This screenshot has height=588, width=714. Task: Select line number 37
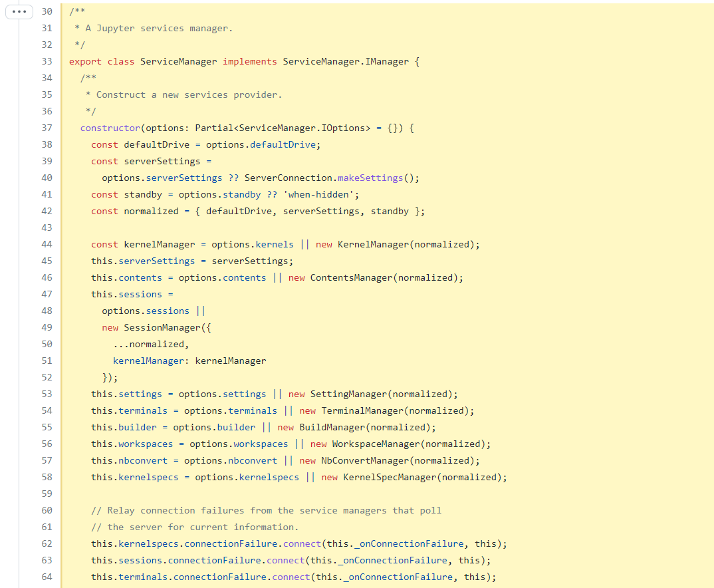pos(47,128)
